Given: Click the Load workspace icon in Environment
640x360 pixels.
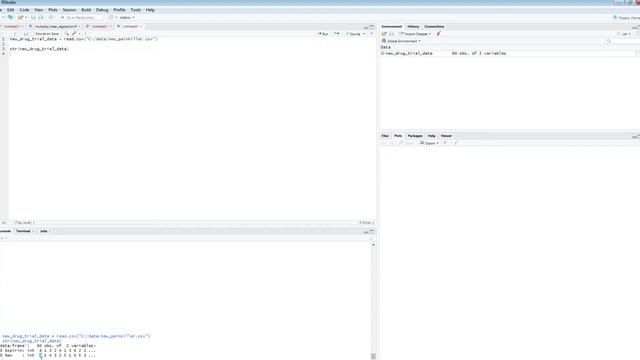Looking at the screenshot, I should point(384,34).
